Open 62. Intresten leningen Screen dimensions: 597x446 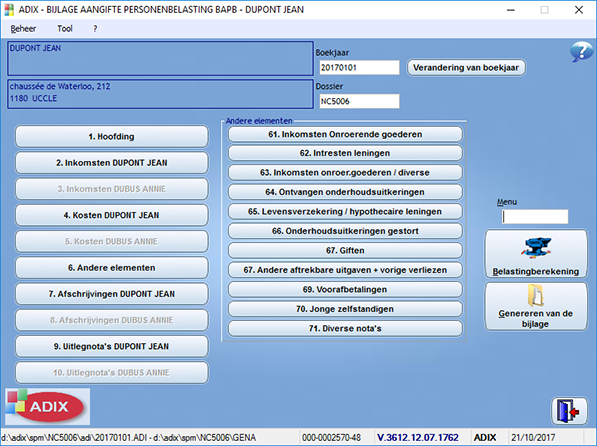[x=345, y=153]
